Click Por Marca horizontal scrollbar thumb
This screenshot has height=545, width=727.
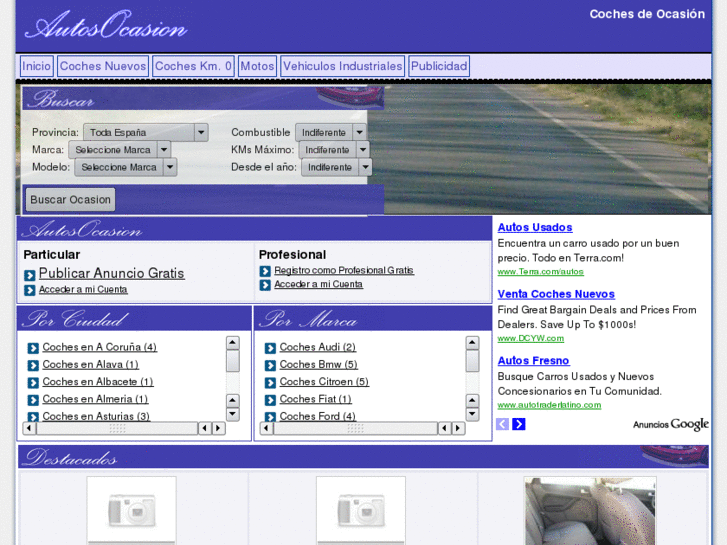point(356,428)
